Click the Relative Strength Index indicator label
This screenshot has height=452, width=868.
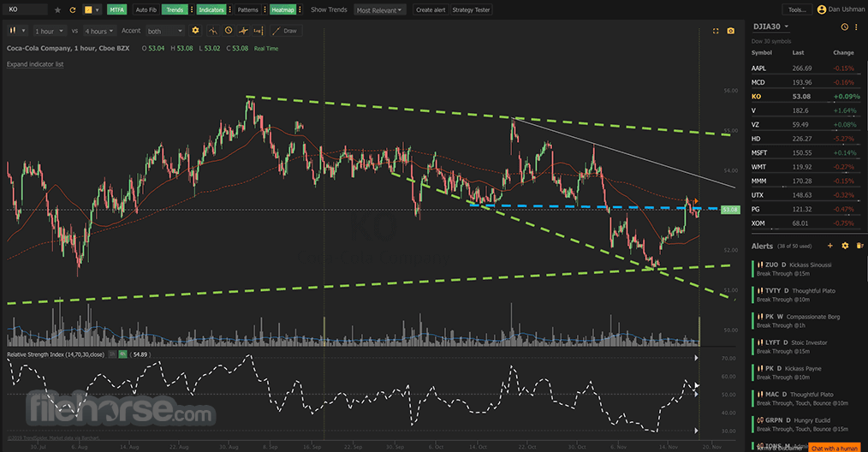[x=56, y=354]
